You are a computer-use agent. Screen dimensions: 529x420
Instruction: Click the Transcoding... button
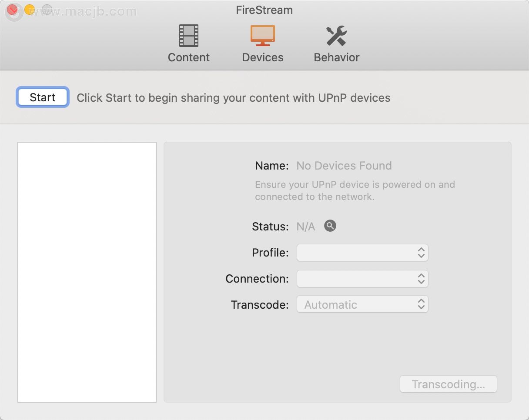(448, 384)
